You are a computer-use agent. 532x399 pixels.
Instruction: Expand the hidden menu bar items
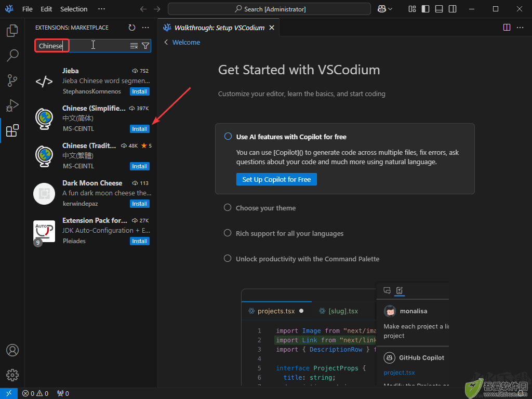pos(101,9)
